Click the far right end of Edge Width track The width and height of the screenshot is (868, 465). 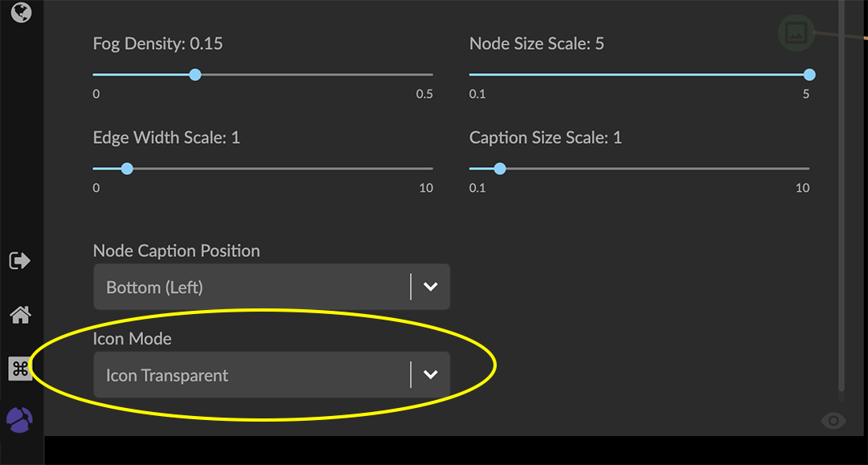coord(432,169)
